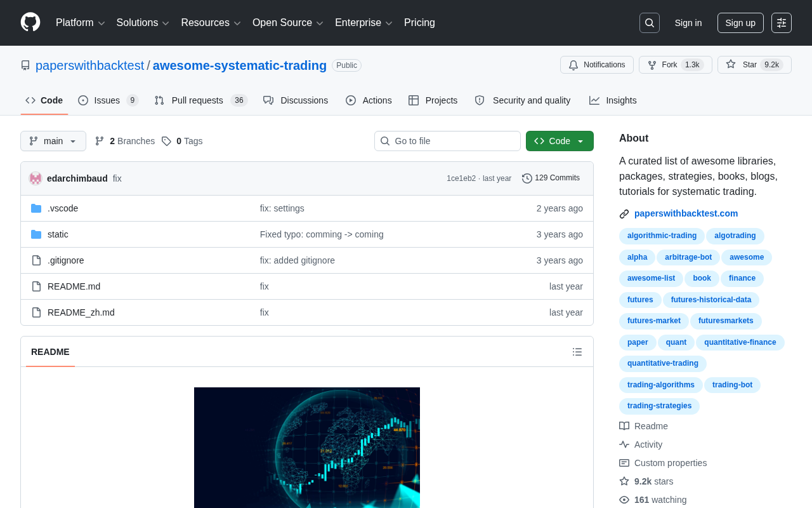Open the 'Fixed typo: comming -> coming' commit
The width and height of the screenshot is (812, 508).
pyautogui.click(x=322, y=234)
